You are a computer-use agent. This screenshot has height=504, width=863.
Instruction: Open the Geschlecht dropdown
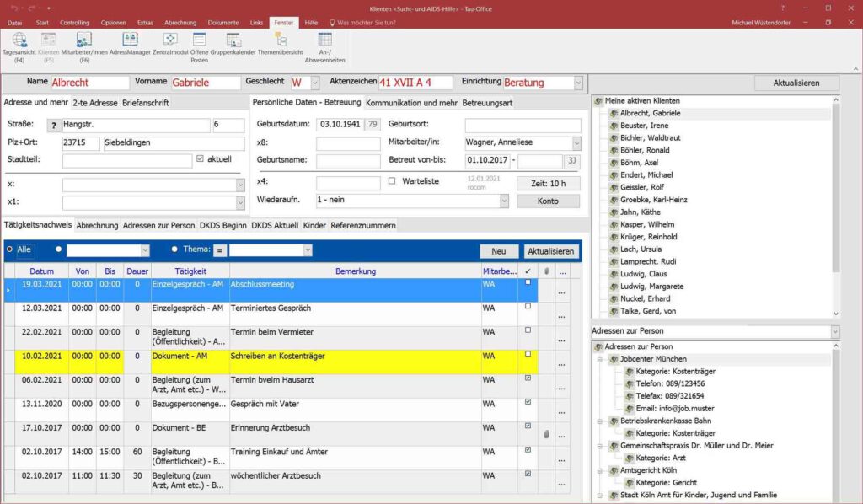(315, 83)
